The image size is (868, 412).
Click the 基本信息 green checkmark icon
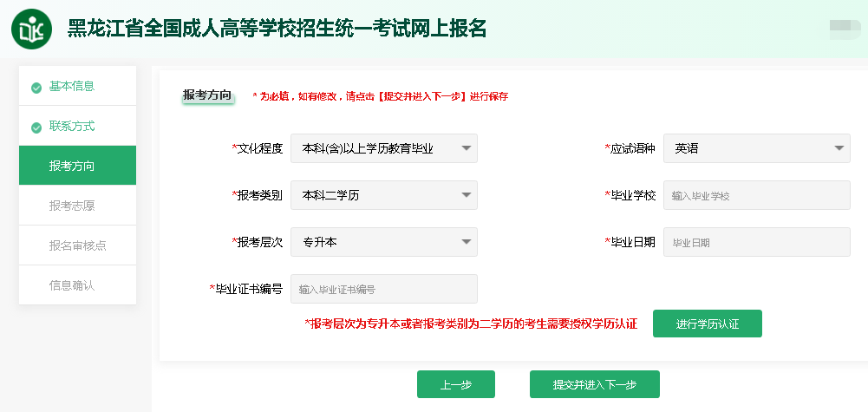tap(36, 88)
